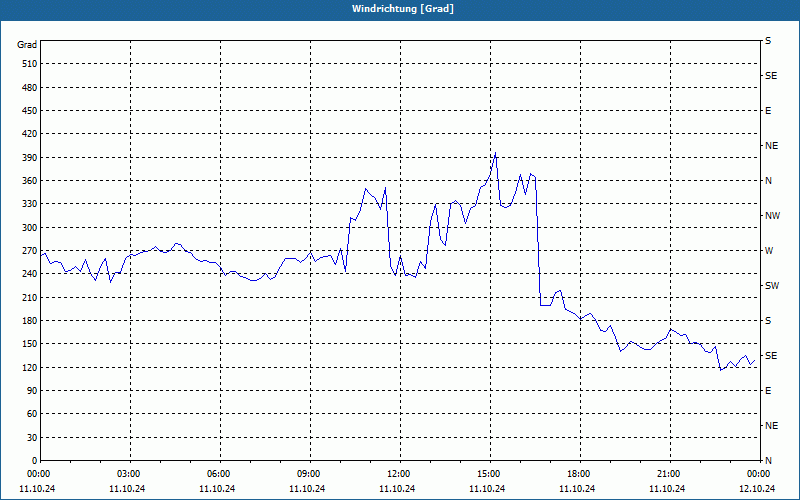Select the '210' y-axis value

click(30, 297)
